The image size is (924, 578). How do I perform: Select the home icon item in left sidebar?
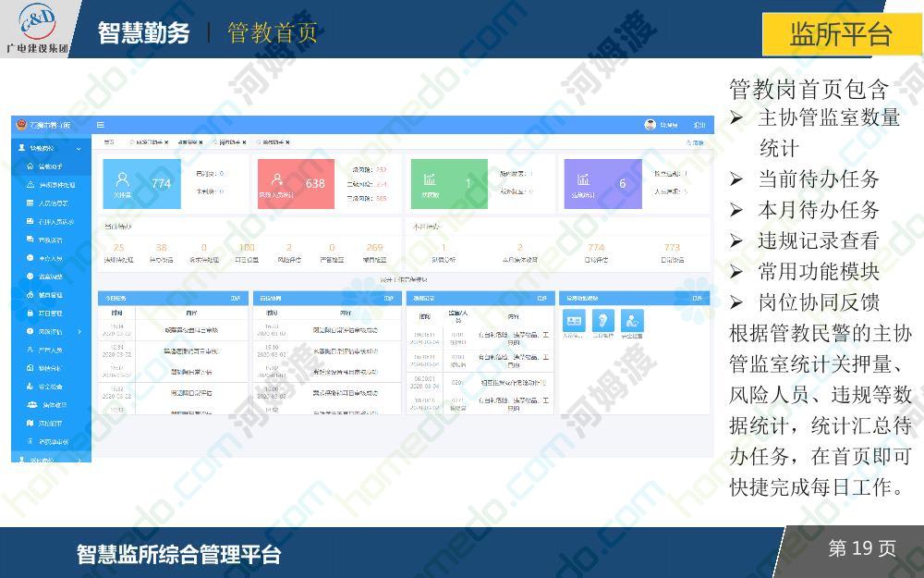pos(29,166)
